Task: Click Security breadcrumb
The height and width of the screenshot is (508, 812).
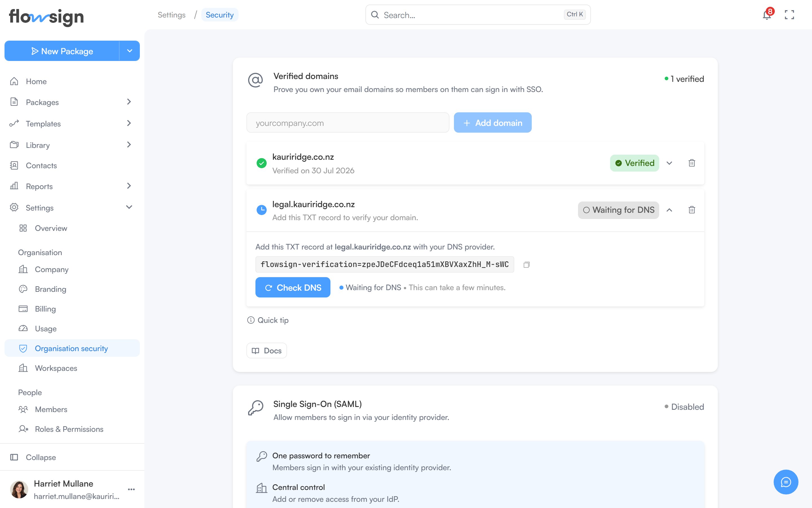Action: pyautogui.click(x=220, y=15)
